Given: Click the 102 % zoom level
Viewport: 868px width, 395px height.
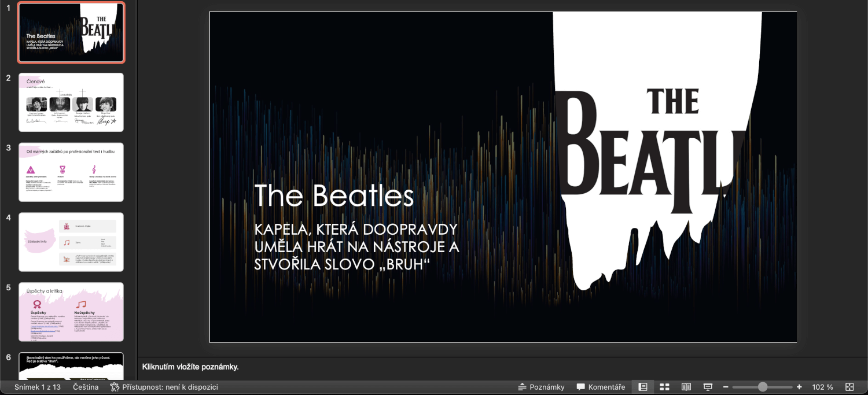Looking at the screenshot, I should click(x=822, y=387).
